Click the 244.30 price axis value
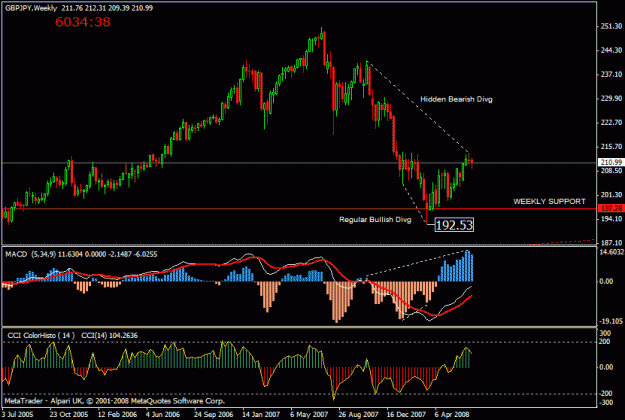 click(611, 50)
